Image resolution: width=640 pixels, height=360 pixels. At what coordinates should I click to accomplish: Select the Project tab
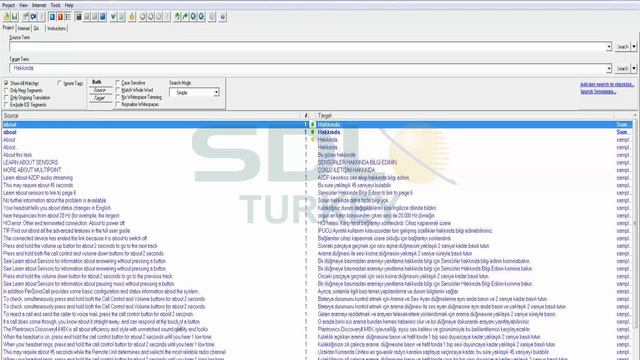pyautogui.click(x=8, y=28)
